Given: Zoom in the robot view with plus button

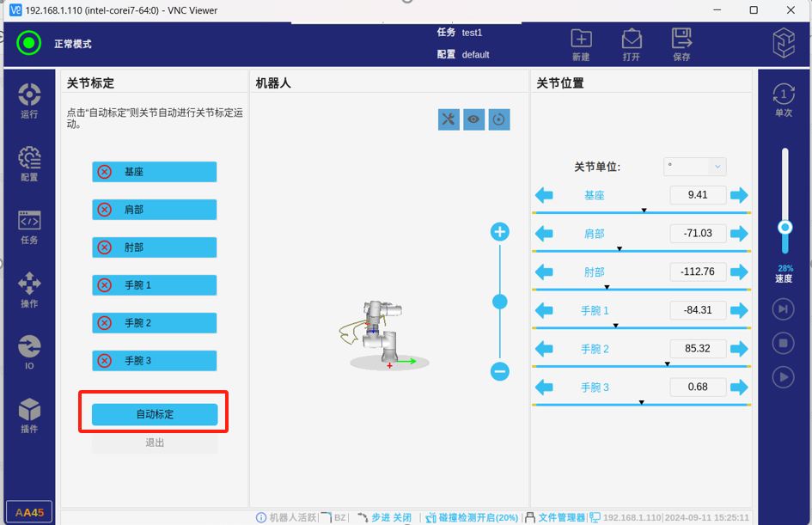Looking at the screenshot, I should click(x=500, y=232).
